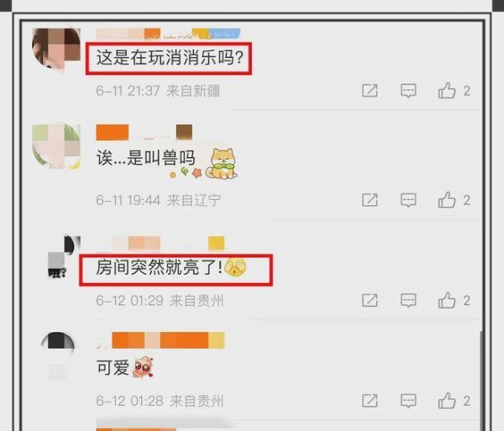Share the comment posted 6-11 19:44
The image size is (504, 431).
tap(370, 200)
